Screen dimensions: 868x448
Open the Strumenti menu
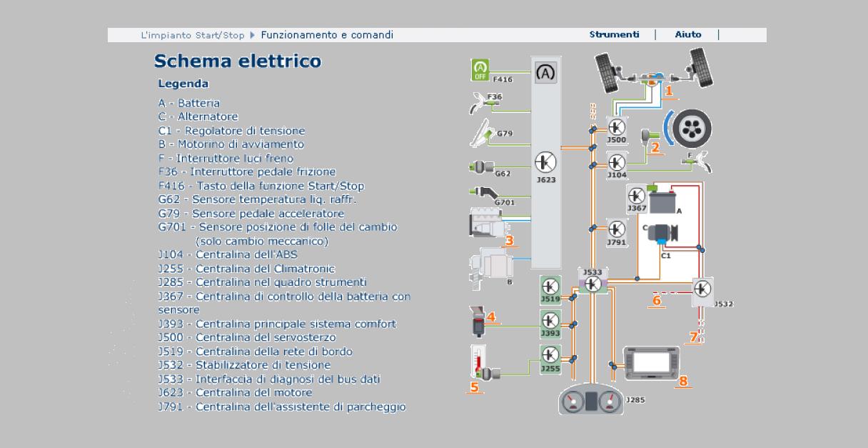point(614,34)
